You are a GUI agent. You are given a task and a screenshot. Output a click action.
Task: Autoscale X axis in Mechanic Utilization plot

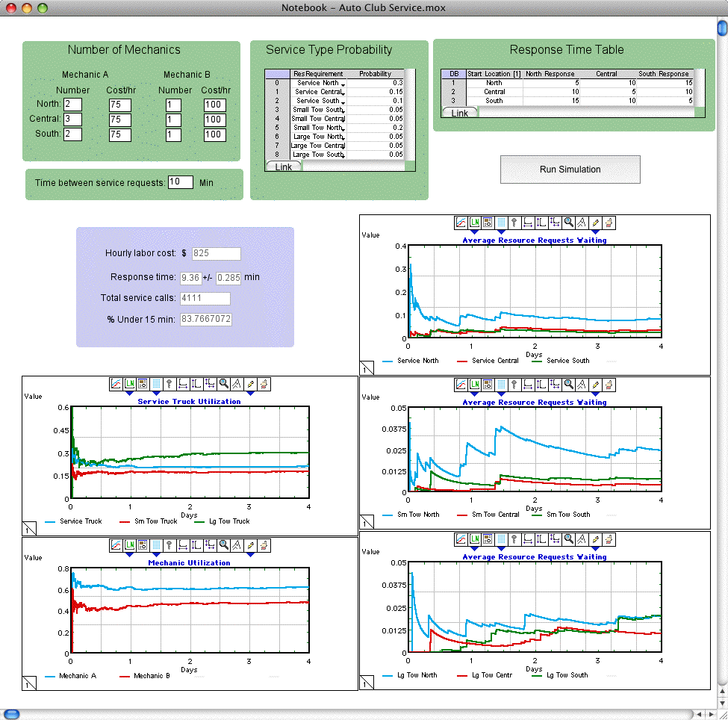click(x=183, y=545)
